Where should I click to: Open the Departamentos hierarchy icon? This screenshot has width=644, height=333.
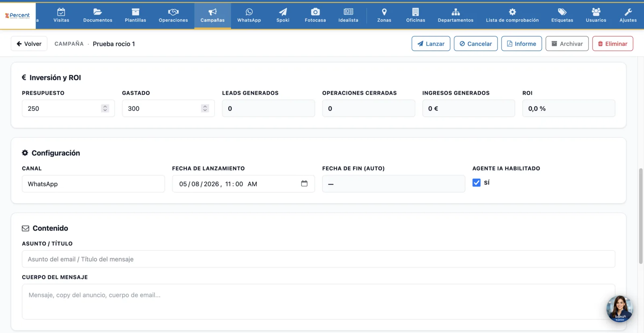click(x=456, y=12)
